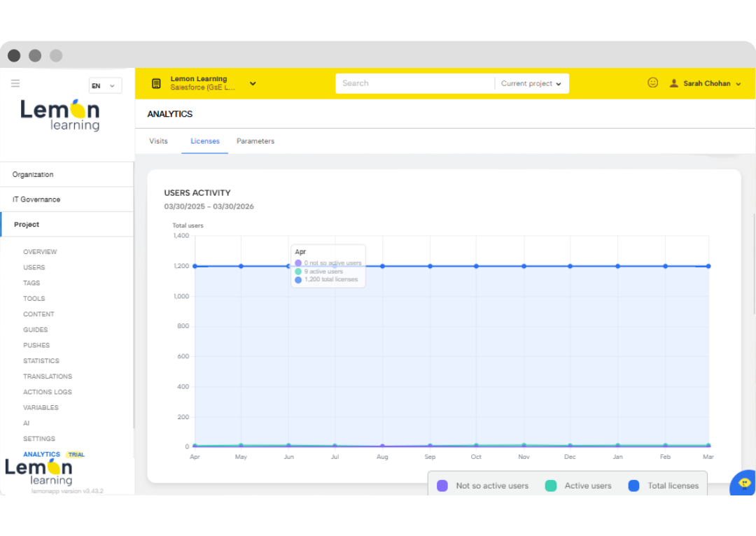Open the smiley face feedback icon
Image resolution: width=756 pixels, height=536 pixels.
click(x=652, y=83)
